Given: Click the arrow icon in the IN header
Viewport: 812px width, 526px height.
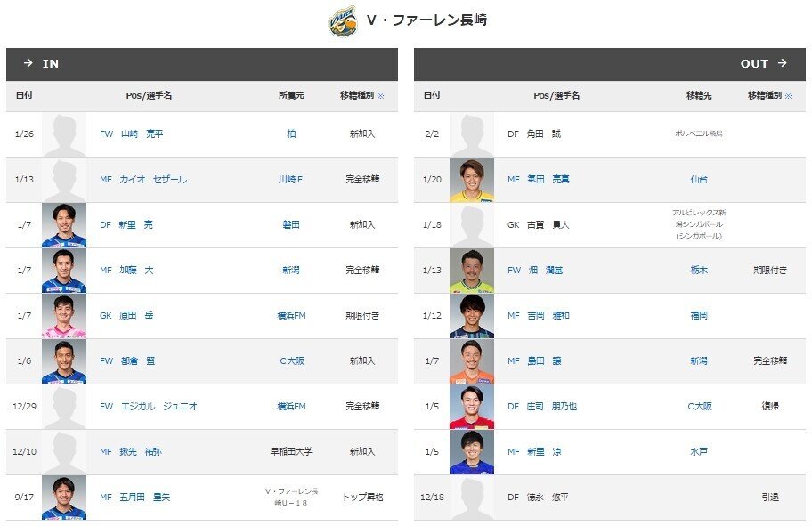Looking at the screenshot, I should click(27, 63).
